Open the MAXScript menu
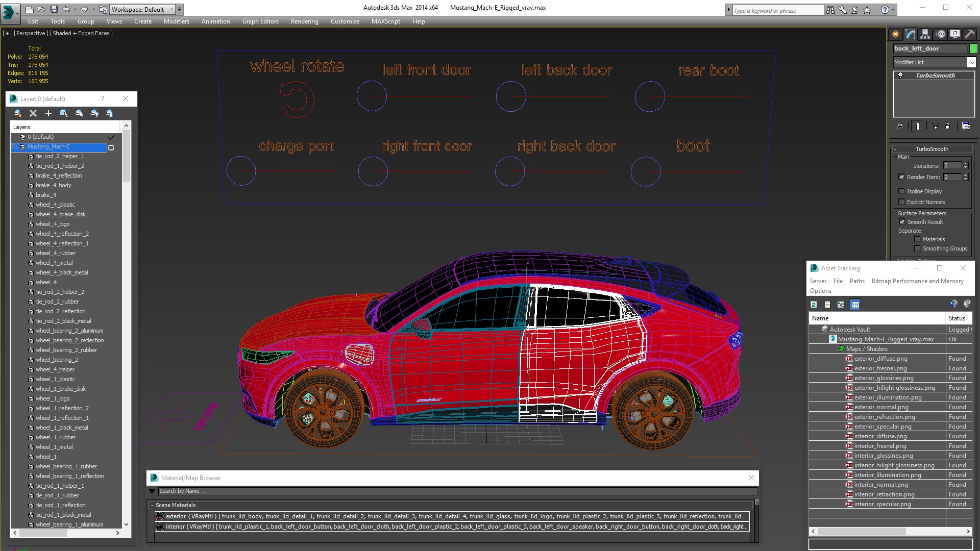 point(385,21)
